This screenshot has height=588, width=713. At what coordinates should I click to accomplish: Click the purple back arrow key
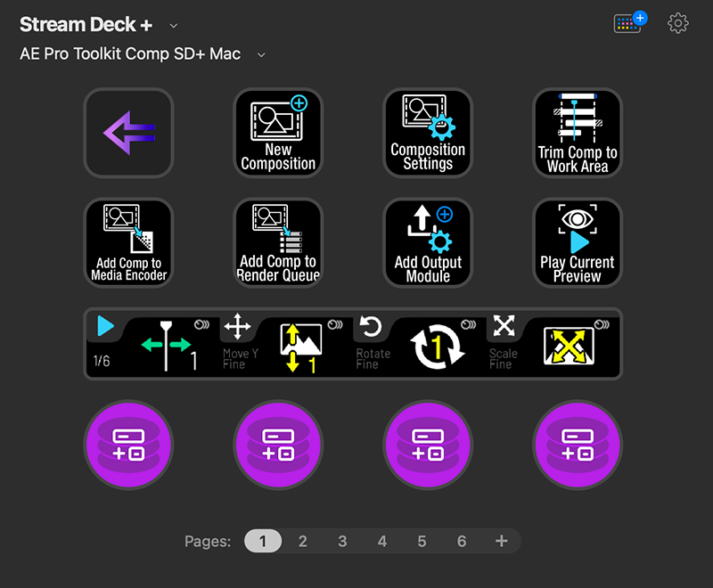pos(128,133)
